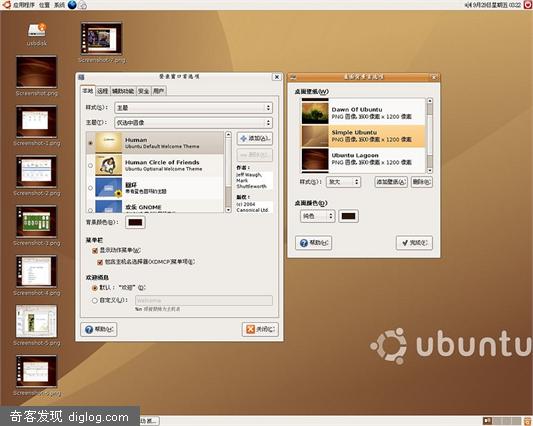Choose the 自定义 welcome message radio

click(95, 300)
